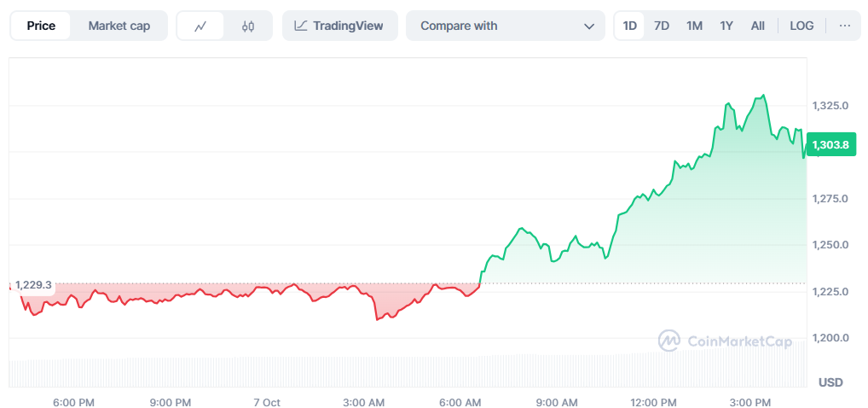Show All time price history
Screen dimensions: 868x408
click(x=757, y=26)
